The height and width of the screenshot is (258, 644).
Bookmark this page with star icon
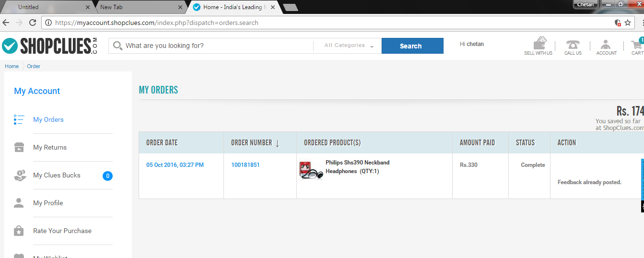(628, 23)
